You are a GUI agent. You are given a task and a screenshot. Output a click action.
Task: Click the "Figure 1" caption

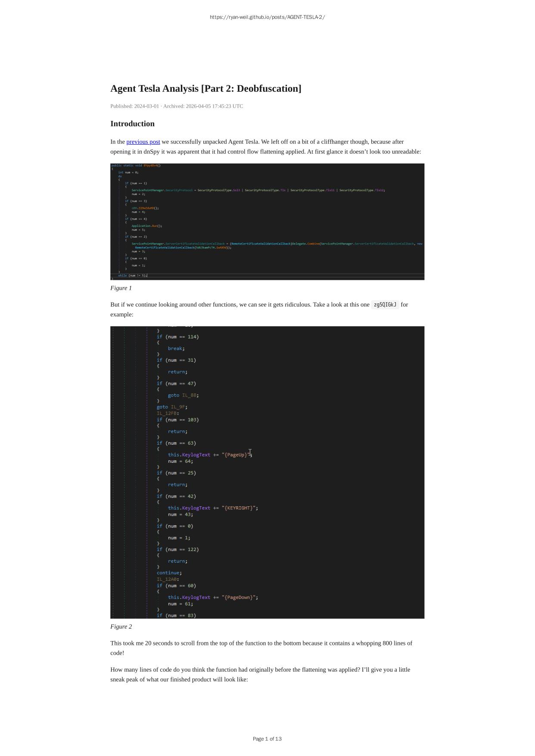click(121, 288)
